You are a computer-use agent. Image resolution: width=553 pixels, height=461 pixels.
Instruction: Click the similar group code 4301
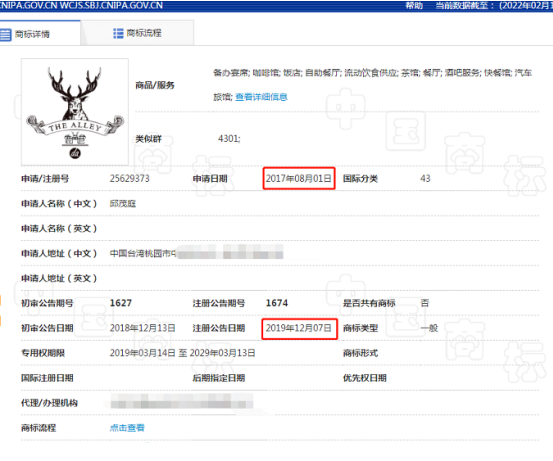[x=229, y=139]
